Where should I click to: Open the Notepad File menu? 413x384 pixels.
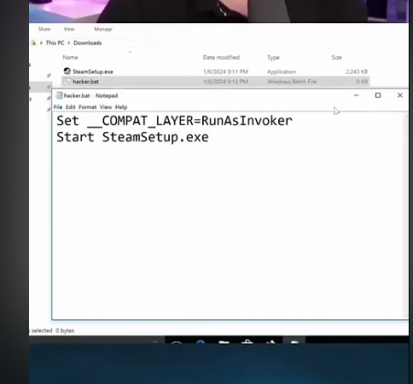[58, 107]
